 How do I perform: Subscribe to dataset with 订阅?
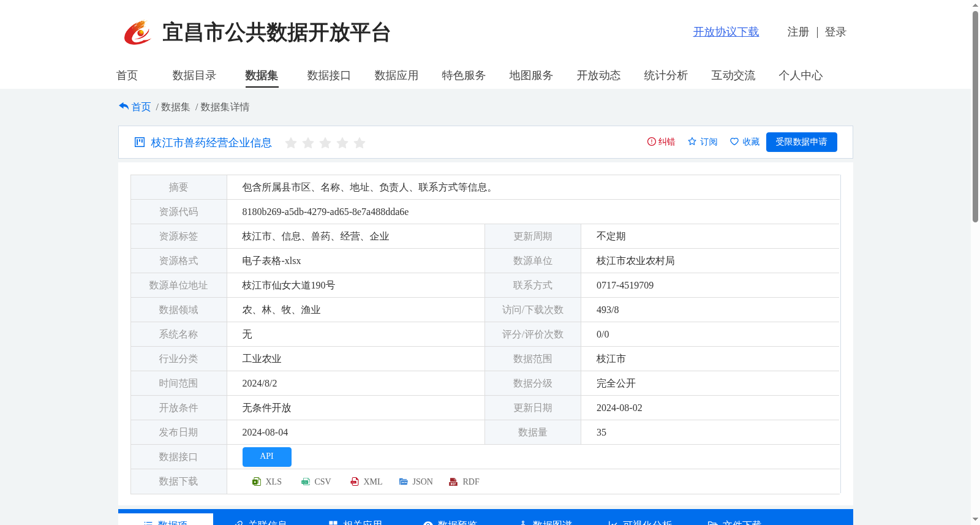[x=703, y=142]
